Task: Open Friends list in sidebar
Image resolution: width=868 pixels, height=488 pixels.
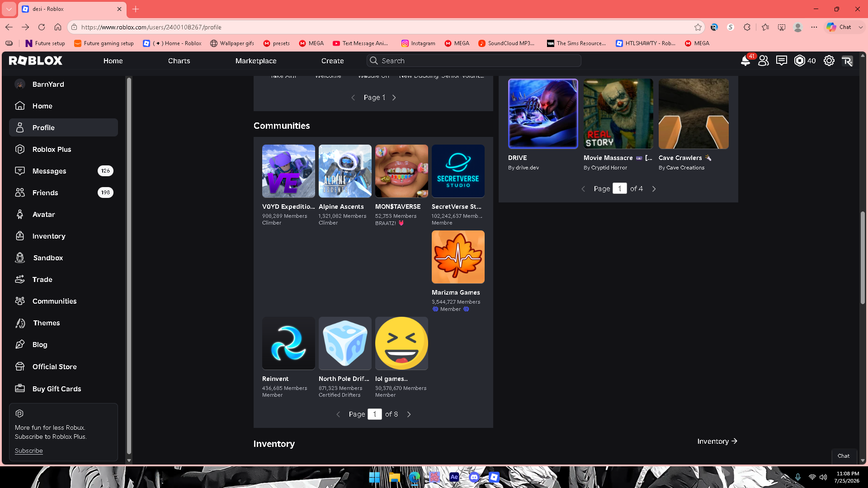Action: coord(63,192)
